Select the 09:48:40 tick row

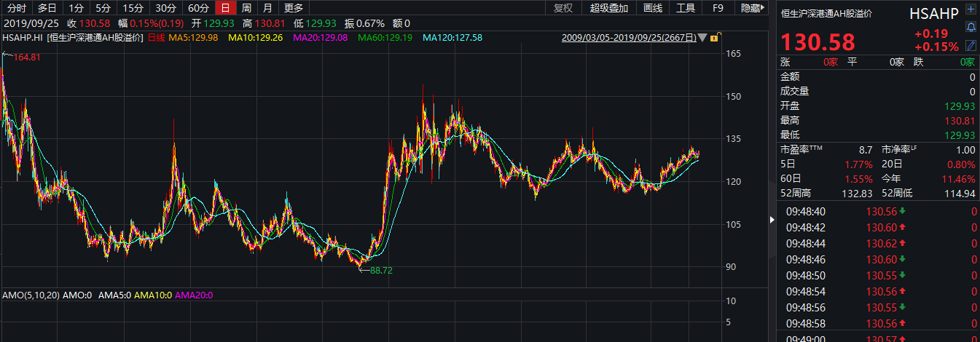point(878,211)
